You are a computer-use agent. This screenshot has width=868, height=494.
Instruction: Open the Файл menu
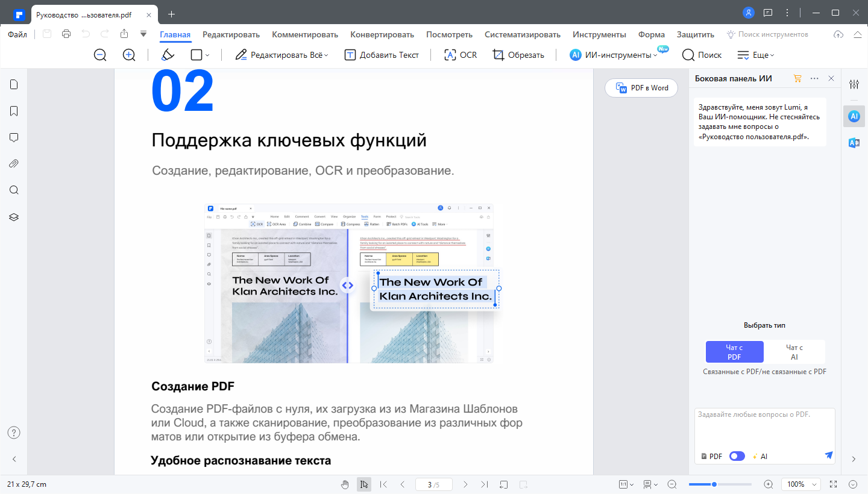pos(17,34)
